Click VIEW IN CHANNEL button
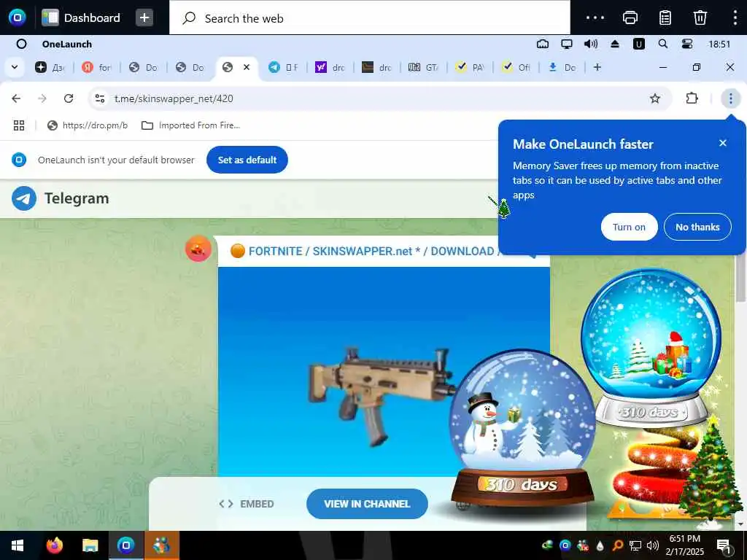The width and height of the screenshot is (747, 560). click(x=367, y=504)
